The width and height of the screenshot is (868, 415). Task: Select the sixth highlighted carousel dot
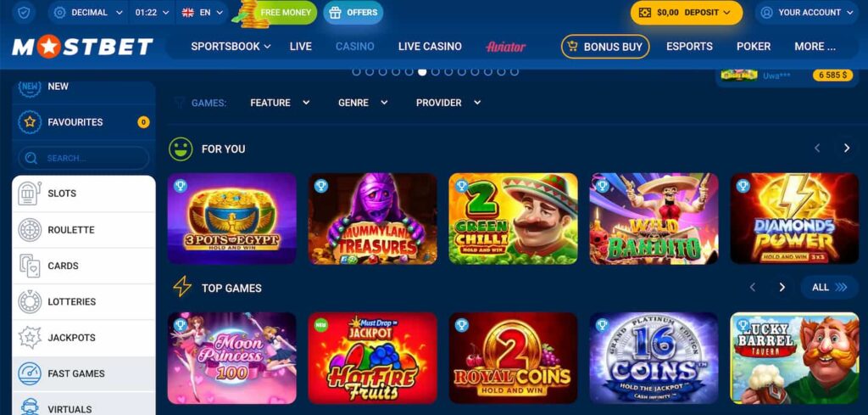[x=422, y=71]
